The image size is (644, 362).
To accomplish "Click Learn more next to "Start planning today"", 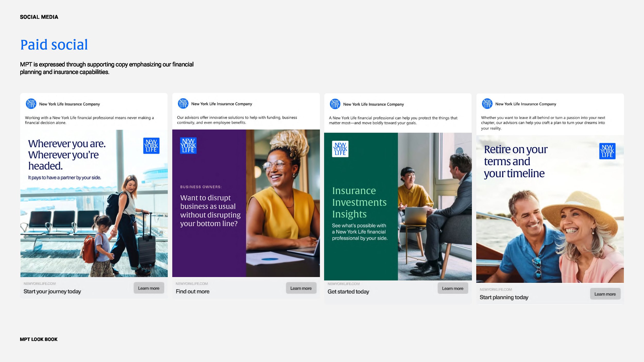I will pos(605,294).
